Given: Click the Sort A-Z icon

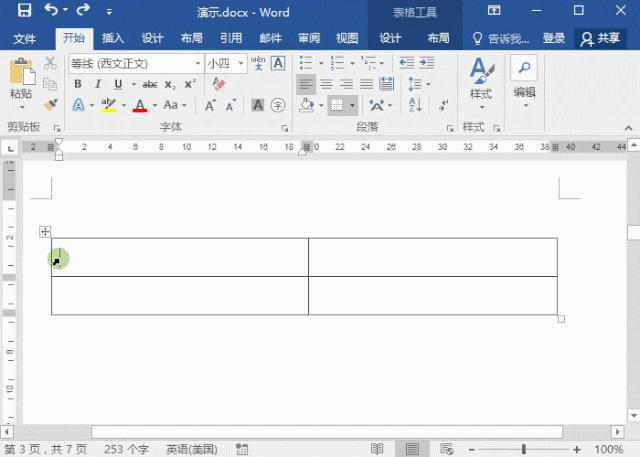Looking at the screenshot, I should (x=415, y=105).
